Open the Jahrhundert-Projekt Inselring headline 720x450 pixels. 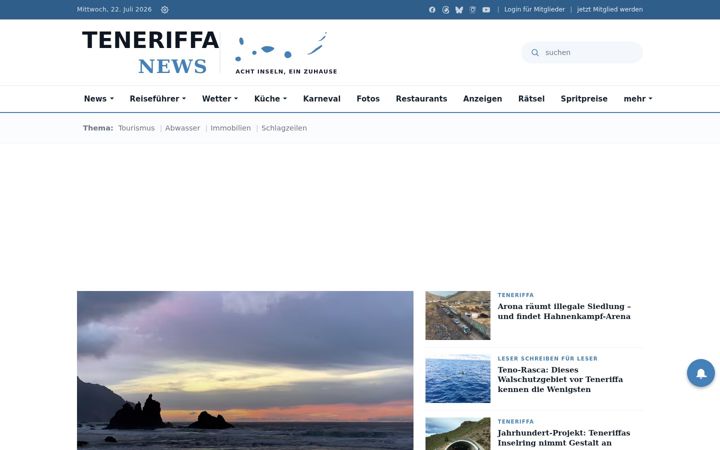(564, 438)
